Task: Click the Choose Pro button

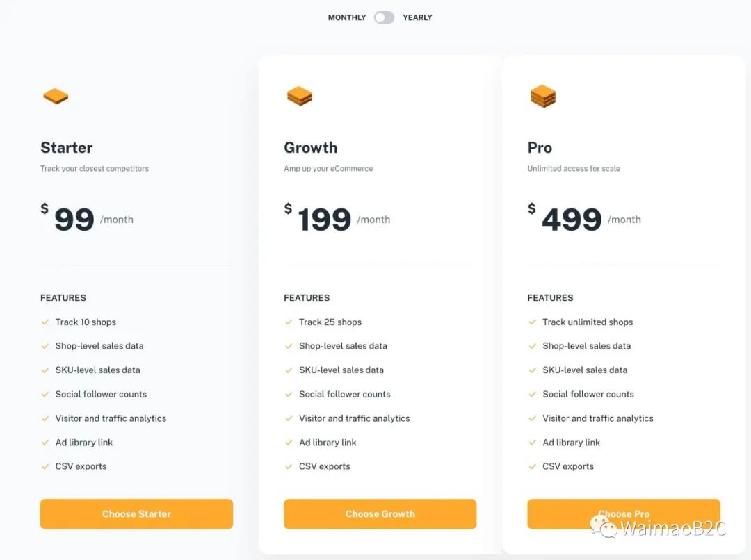Action: click(x=624, y=514)
